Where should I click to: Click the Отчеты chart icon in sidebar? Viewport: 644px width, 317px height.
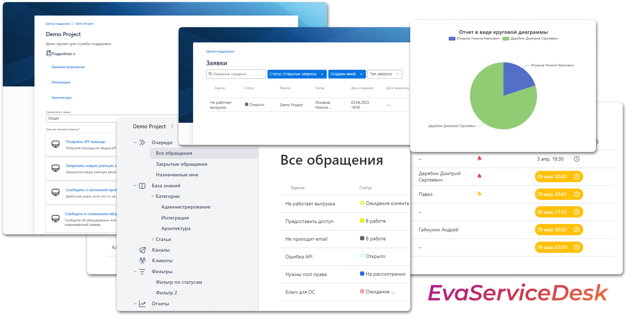coord(142,304)
